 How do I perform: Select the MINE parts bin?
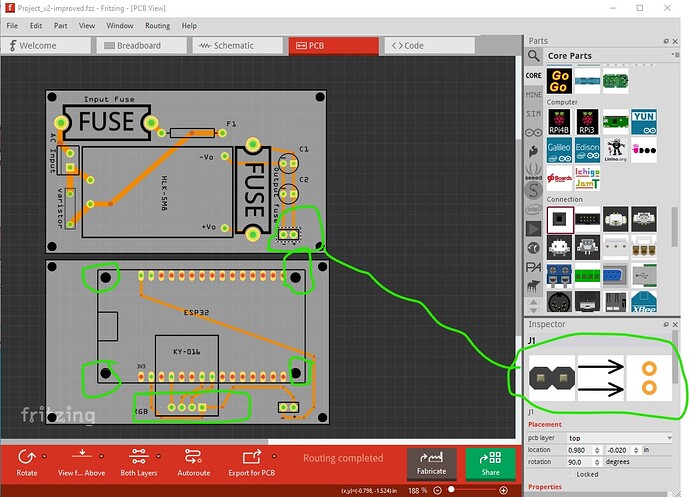click(533, 94)
